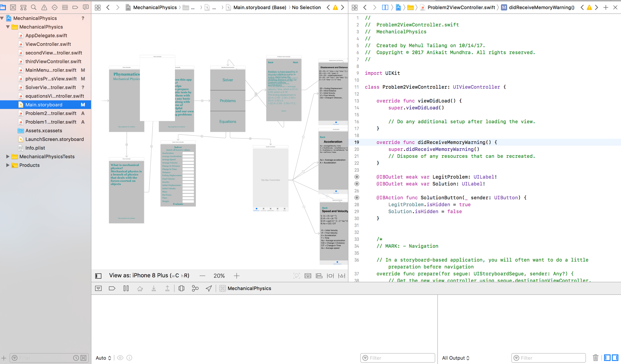Screen dimensions: 621x364
Task: Open the All Output dropdown
Action: coord(455,358)
